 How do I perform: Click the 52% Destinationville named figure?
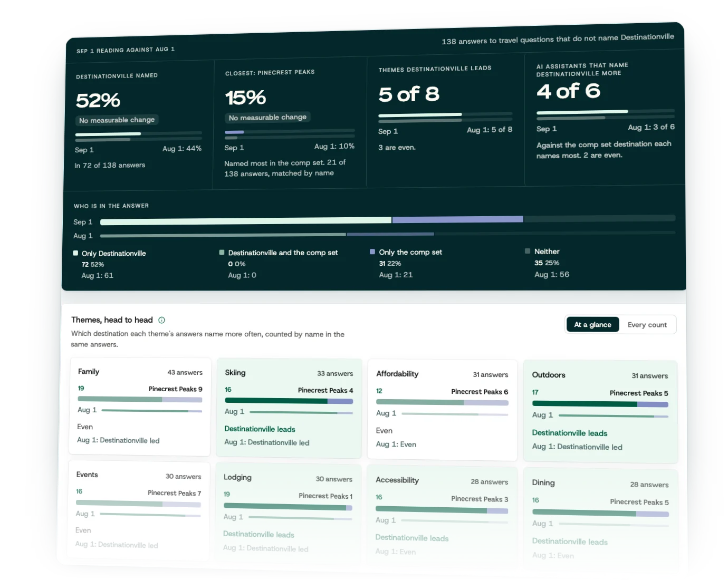(98, 100)
